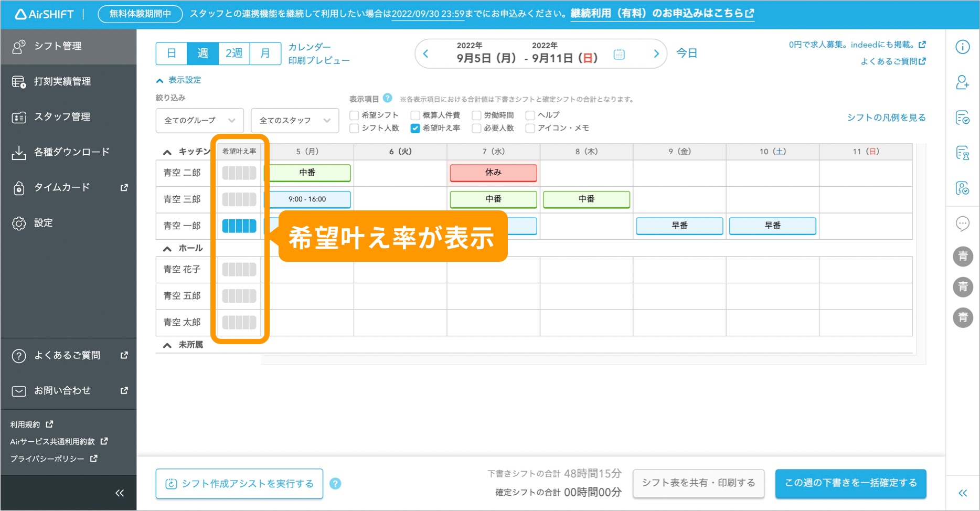Open the calendar picker icon
Screen dimensions: 980x511
619,54
